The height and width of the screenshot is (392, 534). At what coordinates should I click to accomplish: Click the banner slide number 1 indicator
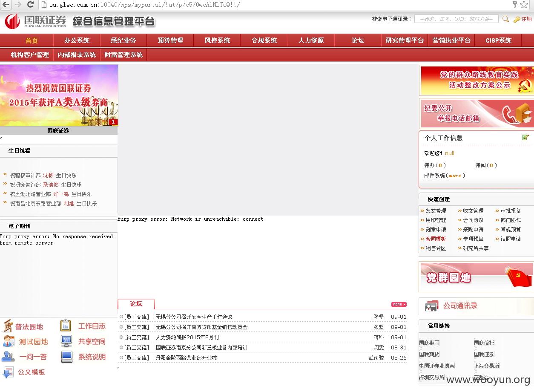click(x=113, y=122)
